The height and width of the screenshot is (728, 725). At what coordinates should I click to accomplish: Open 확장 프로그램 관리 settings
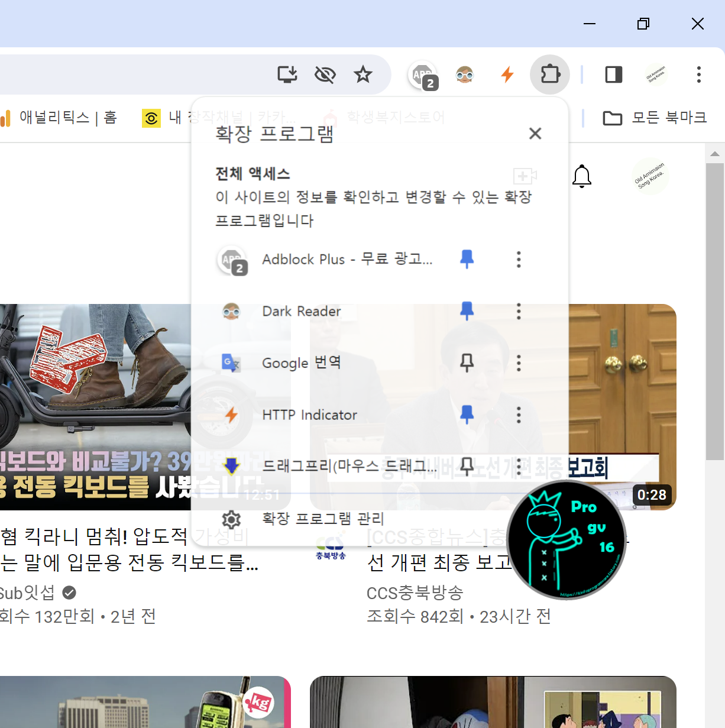323,519
